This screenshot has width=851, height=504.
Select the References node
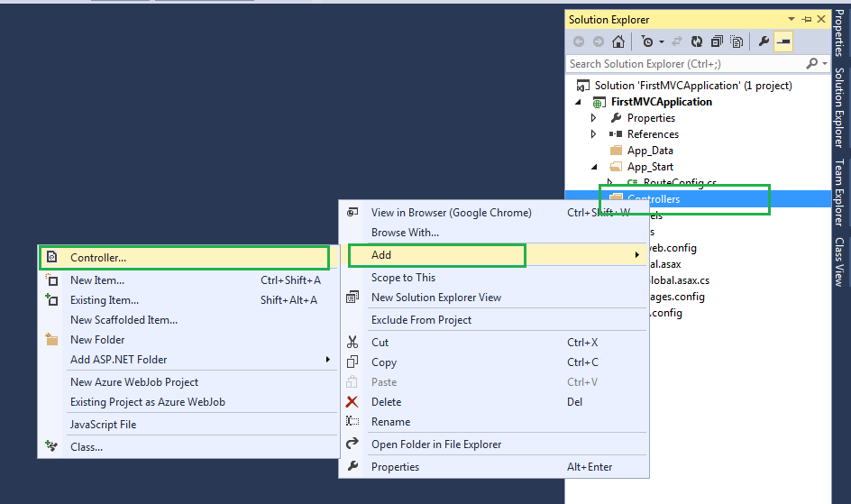click(x=653, y=134)
